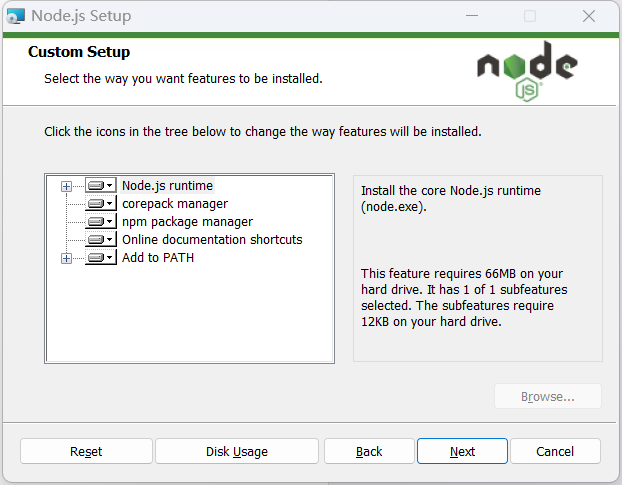Screen dimensions: 622x485
Task: Open npm package manager feature icon
Action: pos(101,221)
